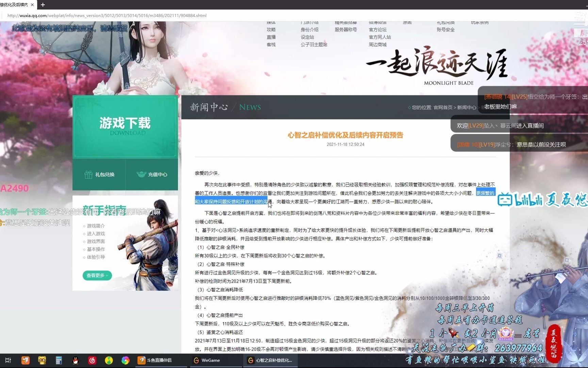Viewport: 588px width, 368px height.
Task: Click the ingot icon beside 充值中心
Action: tap(141, 174)
